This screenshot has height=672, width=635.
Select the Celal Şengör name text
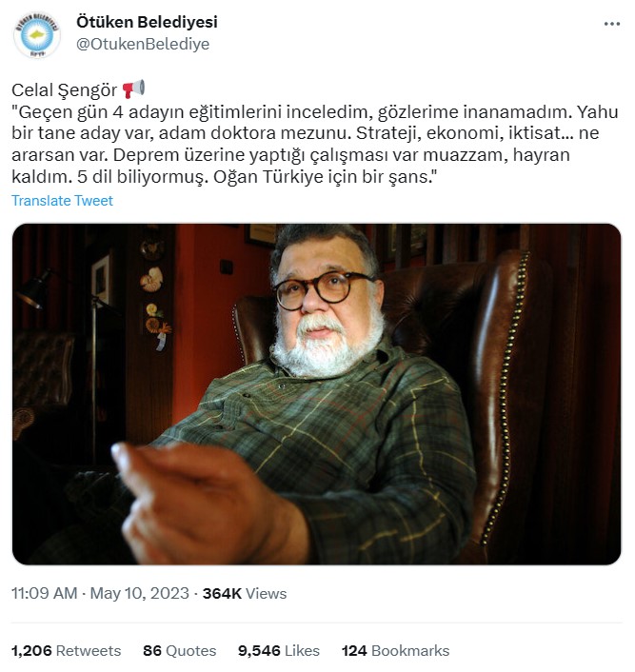[64, 90]
